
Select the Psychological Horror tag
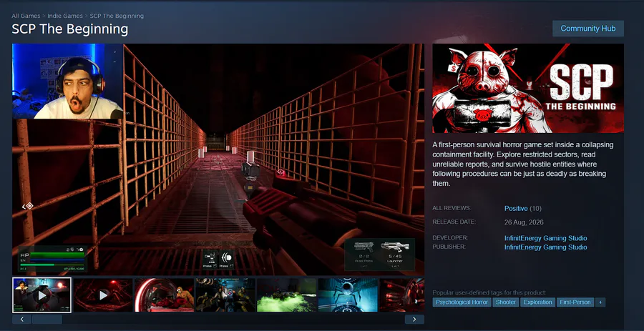462,302
